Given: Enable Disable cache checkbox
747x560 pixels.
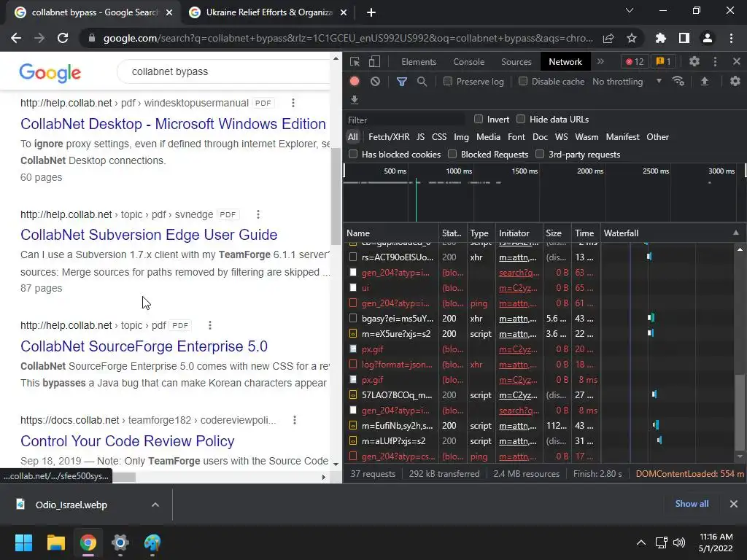Looking at the screenshot, I should tap(523, 82).
